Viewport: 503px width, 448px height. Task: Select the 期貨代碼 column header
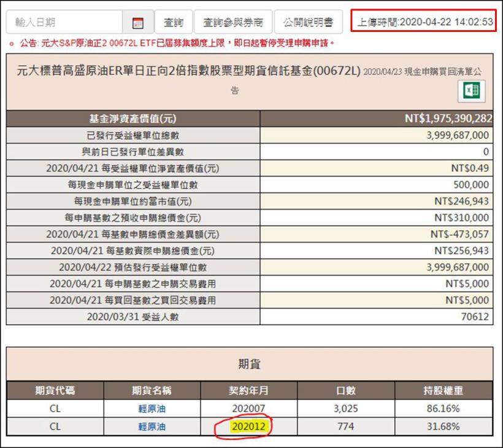click(x=55, y=390)
